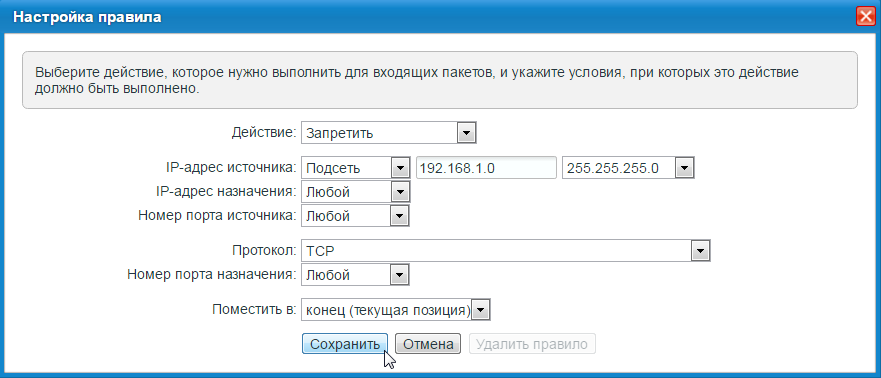Click the Действие label text
881x378 pixels.
point(264,133)
